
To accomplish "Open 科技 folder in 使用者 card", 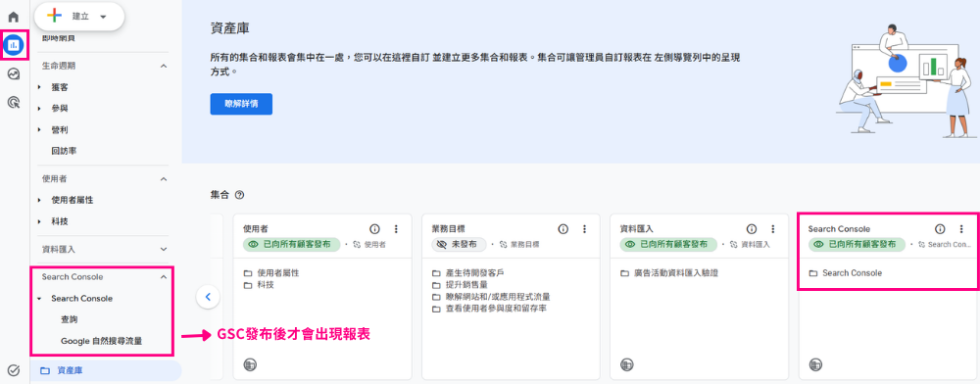I will point(259,285).
